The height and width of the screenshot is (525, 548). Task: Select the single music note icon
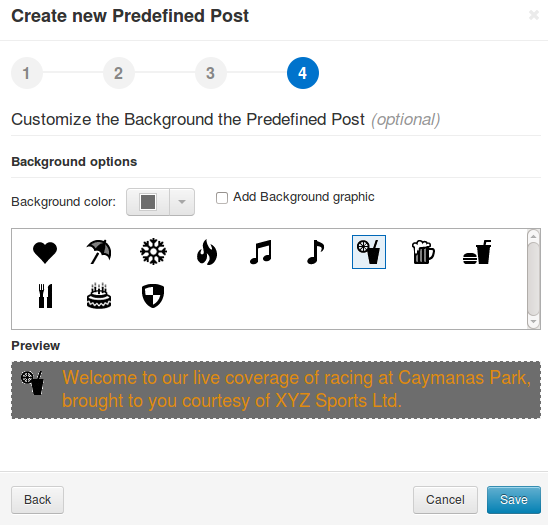tap(315, 252)
